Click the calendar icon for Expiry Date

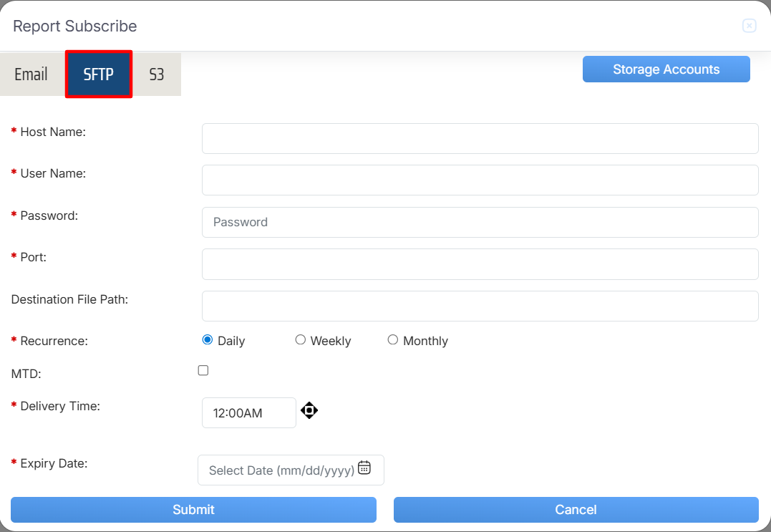(x=364, y=468)
